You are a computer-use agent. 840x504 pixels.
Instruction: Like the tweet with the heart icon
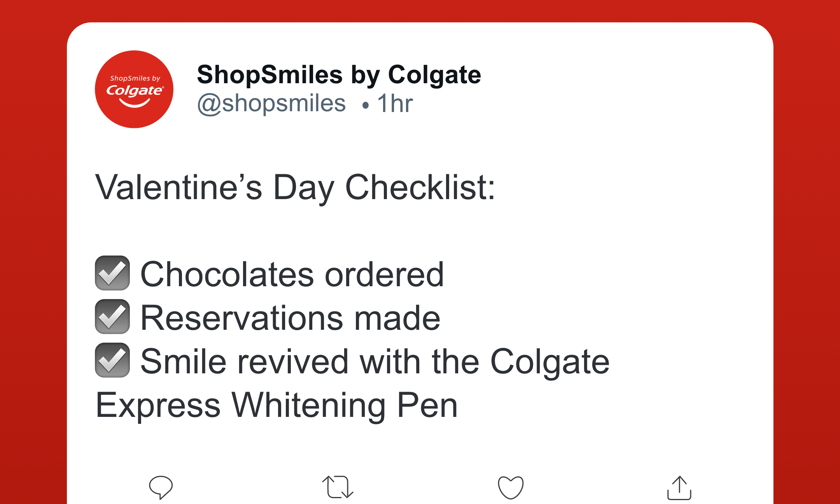pyautogui.click(x=511, y=487)
